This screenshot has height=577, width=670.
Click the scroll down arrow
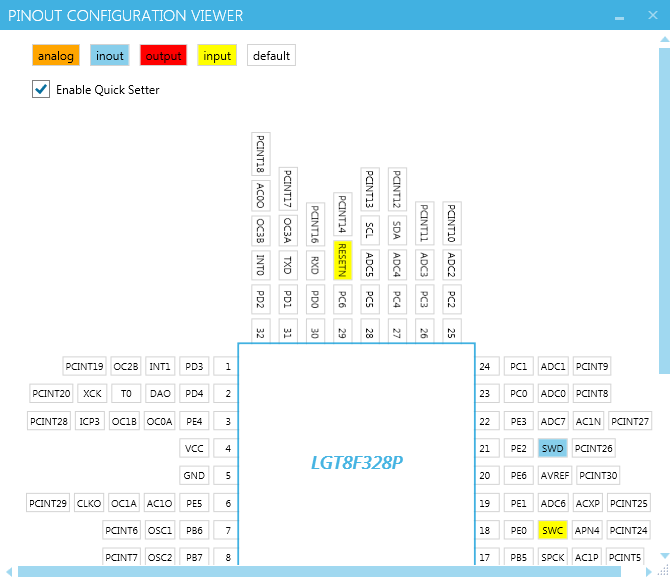(664, 556)
